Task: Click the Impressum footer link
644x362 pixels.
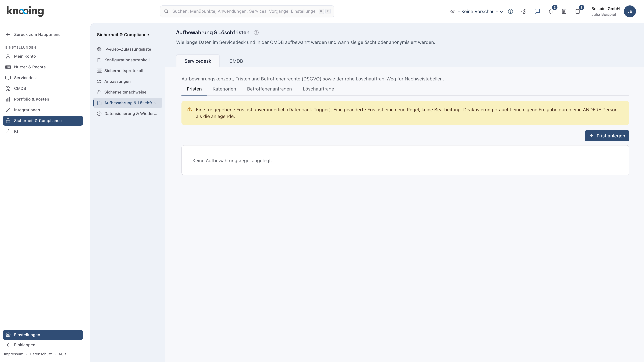Action: 13,354
